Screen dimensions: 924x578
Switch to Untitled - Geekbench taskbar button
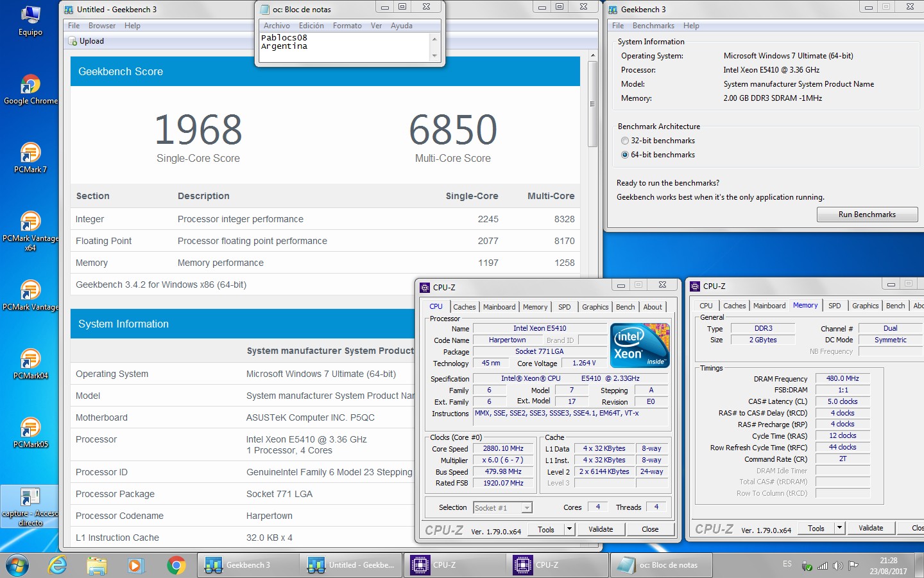(x=351, y=565)
